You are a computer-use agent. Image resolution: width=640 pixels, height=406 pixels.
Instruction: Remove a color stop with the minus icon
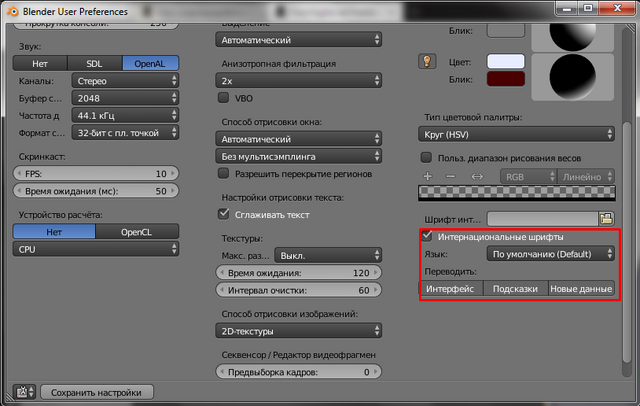pos(450,176)
